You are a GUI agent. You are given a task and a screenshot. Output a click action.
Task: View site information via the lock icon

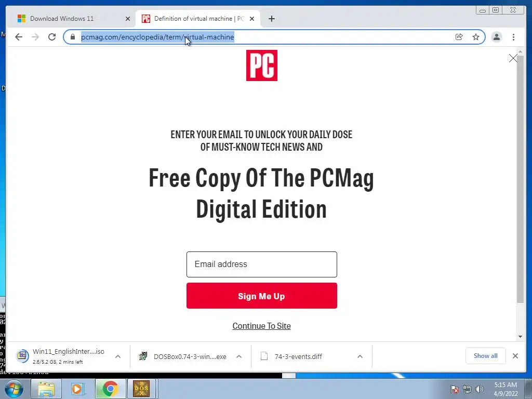tap(73, 37)
